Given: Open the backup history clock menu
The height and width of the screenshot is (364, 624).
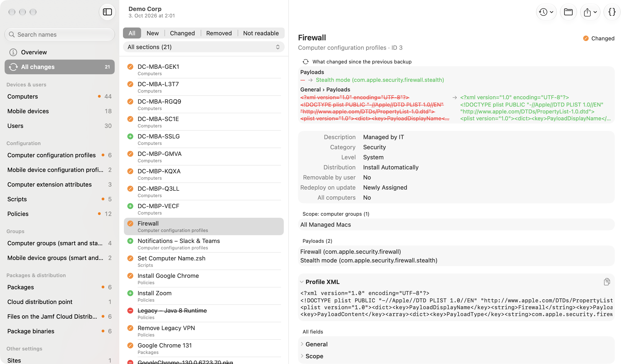Looking at the screenshot, I should [x=546, y=12].
